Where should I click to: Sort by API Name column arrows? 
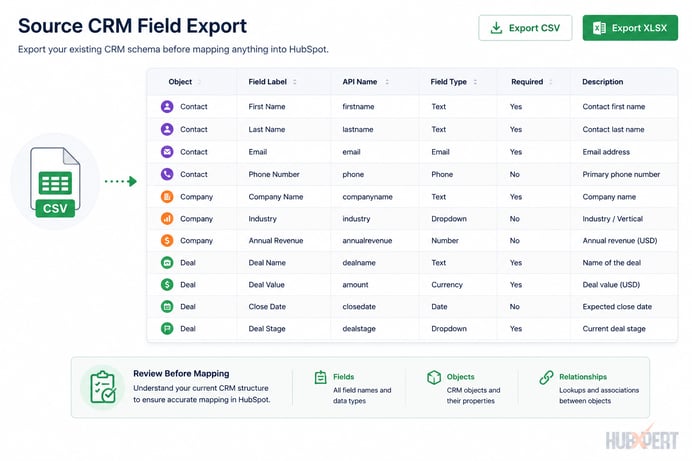(x=387, y=82)
